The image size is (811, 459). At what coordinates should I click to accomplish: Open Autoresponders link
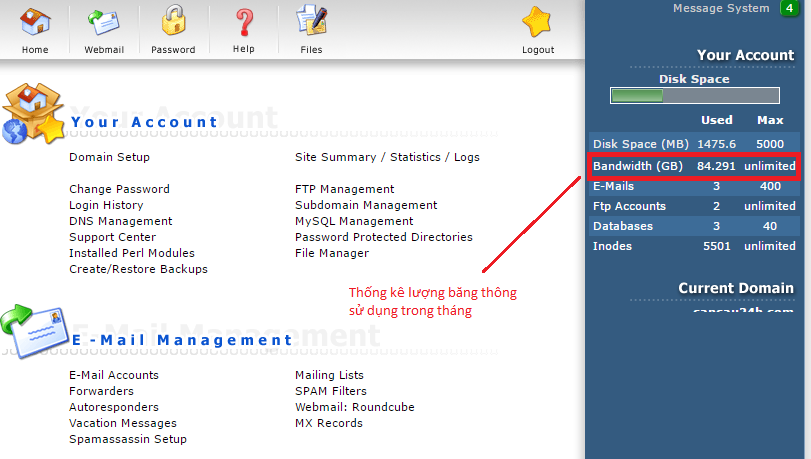pos(114,407)
